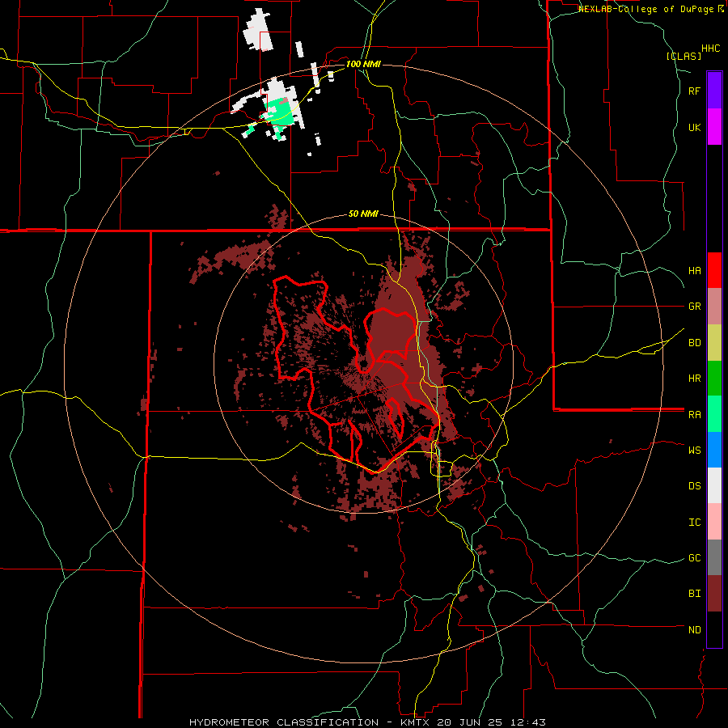This screenshot has width=728, height=728.
Task: Click the dark green HR swatch
Action: click(714, 379)
